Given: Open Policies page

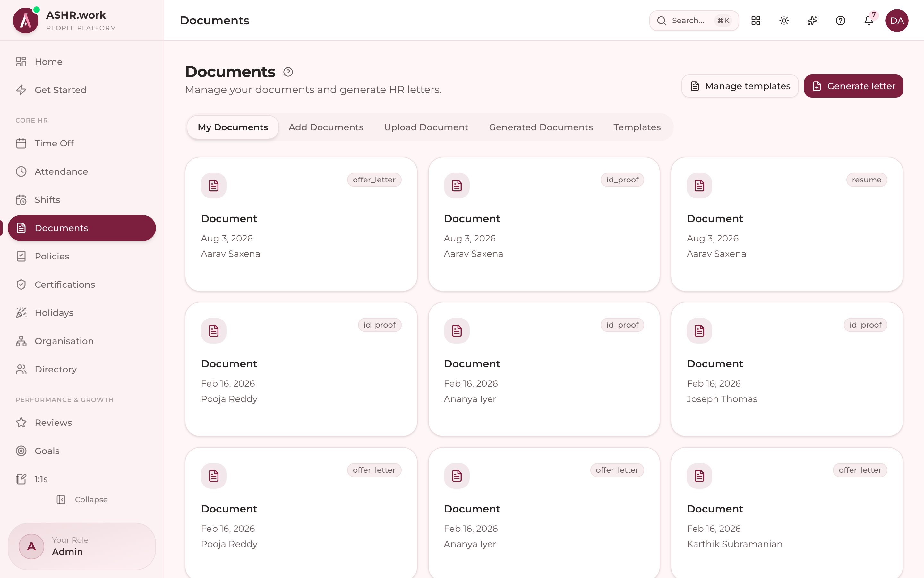Looking at the screenshot, I should (82, 257).
